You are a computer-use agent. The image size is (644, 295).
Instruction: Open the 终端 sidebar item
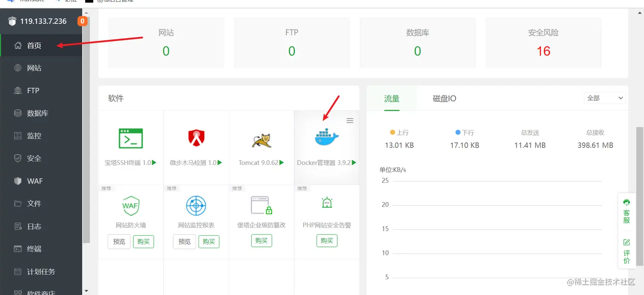pyautogui.click(x=41, y=249)
